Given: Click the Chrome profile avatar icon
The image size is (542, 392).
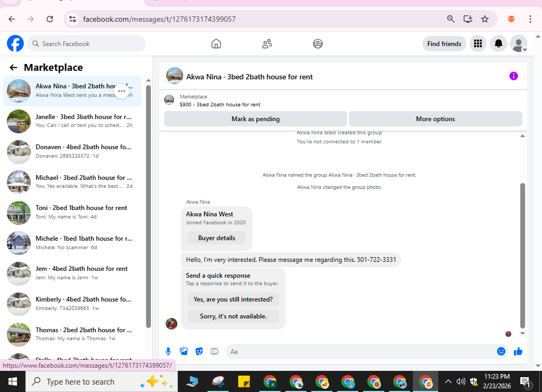Looking at the screenshot, I should coord(511,19).
